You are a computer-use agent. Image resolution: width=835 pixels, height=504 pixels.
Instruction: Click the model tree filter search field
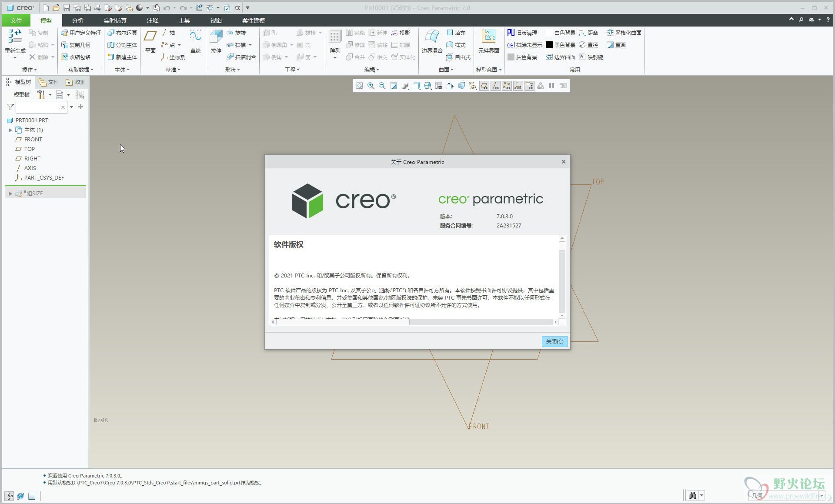click(x=41, y=107)
